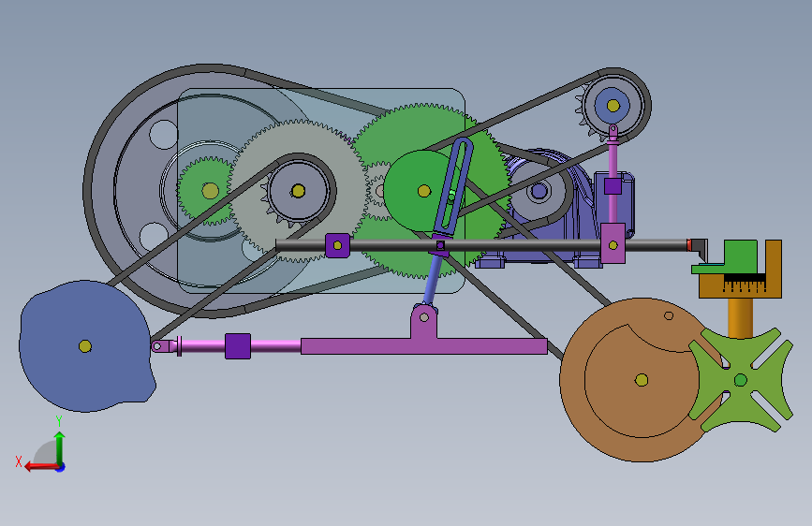Select the orange vertical turret shaft

741,318
